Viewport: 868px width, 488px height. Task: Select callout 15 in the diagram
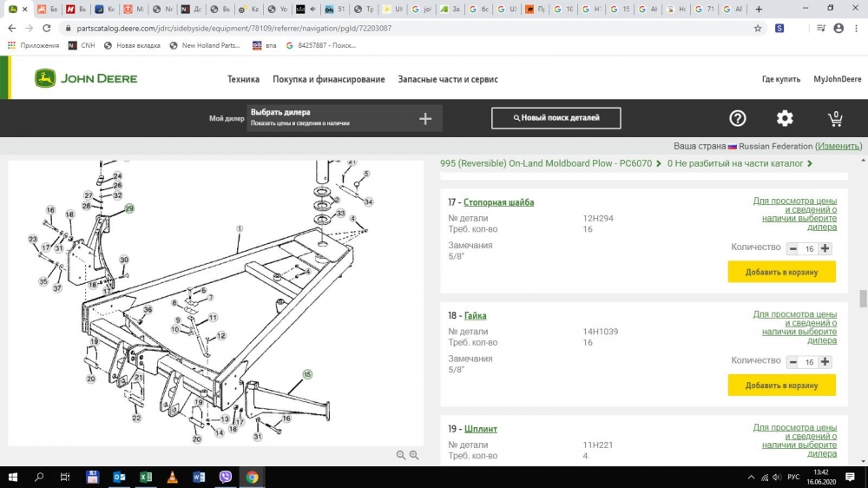(x=307, y=374)
